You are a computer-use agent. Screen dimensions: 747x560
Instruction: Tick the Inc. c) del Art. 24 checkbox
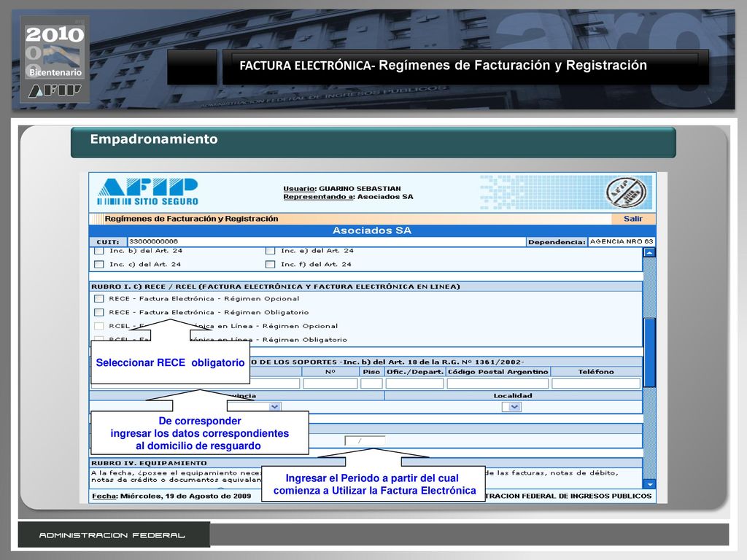pos(99,264)
